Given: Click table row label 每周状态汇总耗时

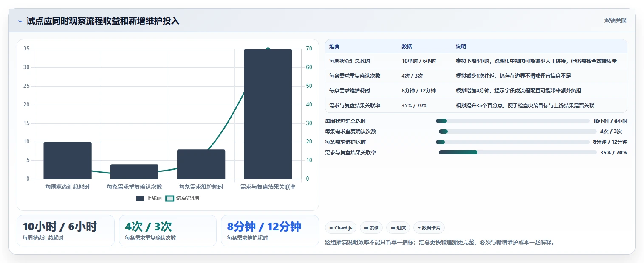Looking at the screenshot, I should [350, 61].
